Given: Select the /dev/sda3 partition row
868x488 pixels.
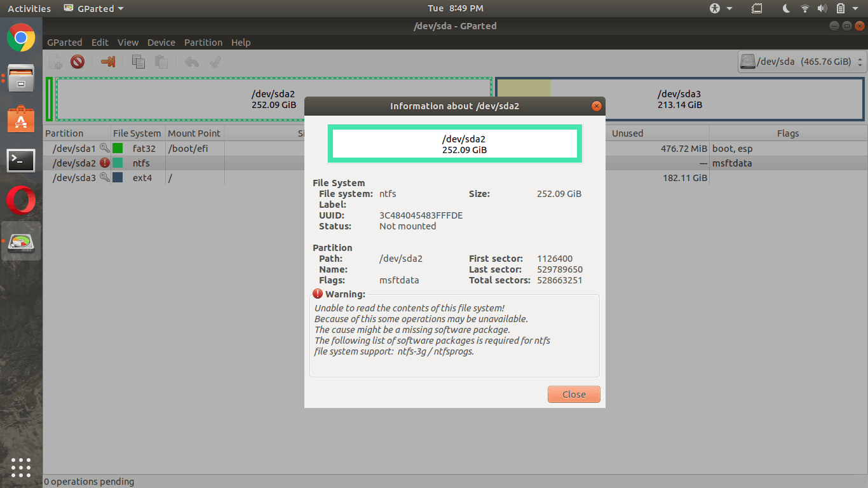Looking at the screenshot, I should (74, 178).
